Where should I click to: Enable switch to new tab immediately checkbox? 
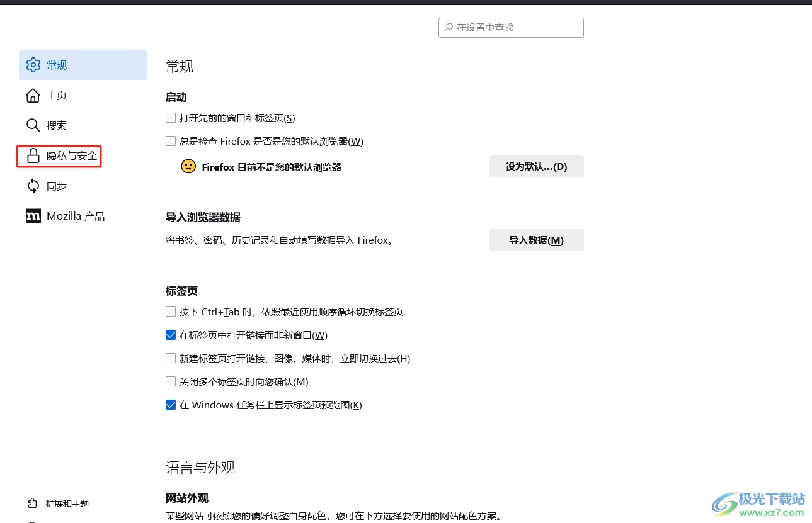coord(171,358)
